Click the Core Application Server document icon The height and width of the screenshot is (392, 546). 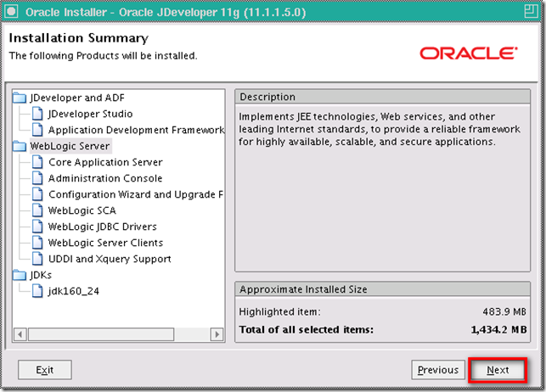coord(37,162)
